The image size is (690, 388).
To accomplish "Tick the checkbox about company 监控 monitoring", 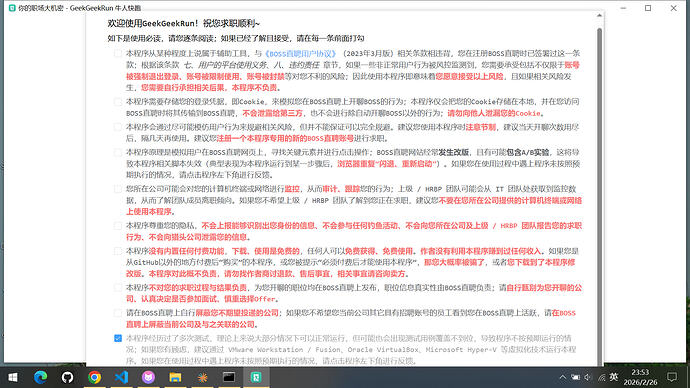I will pos(118,189).
